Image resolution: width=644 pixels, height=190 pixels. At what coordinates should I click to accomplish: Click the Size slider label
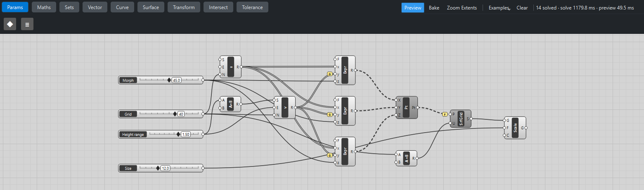128,168
